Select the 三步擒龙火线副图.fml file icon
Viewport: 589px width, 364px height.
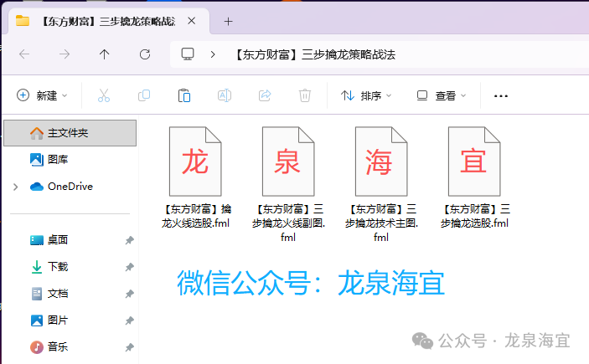[288, 161]
